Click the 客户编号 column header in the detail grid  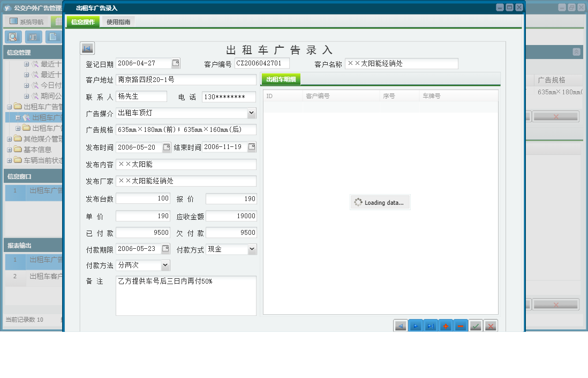pyautogui.click(x=341, y=96)
